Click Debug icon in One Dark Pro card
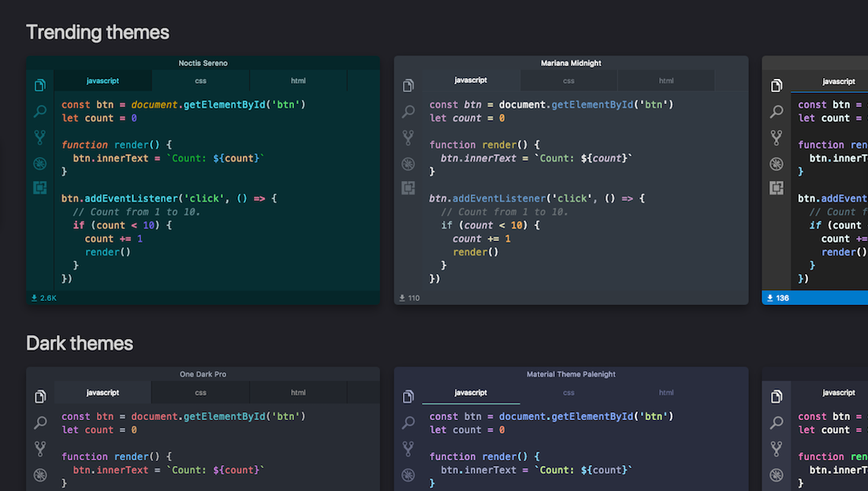 click(40, 474)
